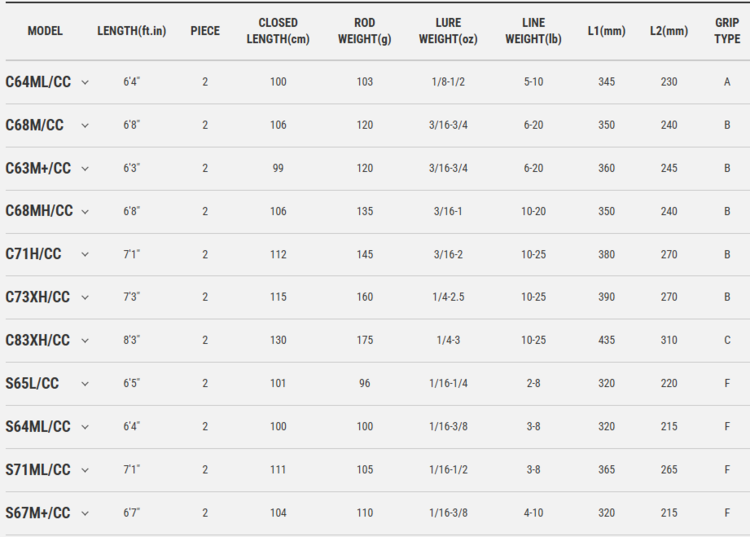The height and width of the screenshot is (537, 750).
Task: Click the MODEL column header
Action: 45,31
